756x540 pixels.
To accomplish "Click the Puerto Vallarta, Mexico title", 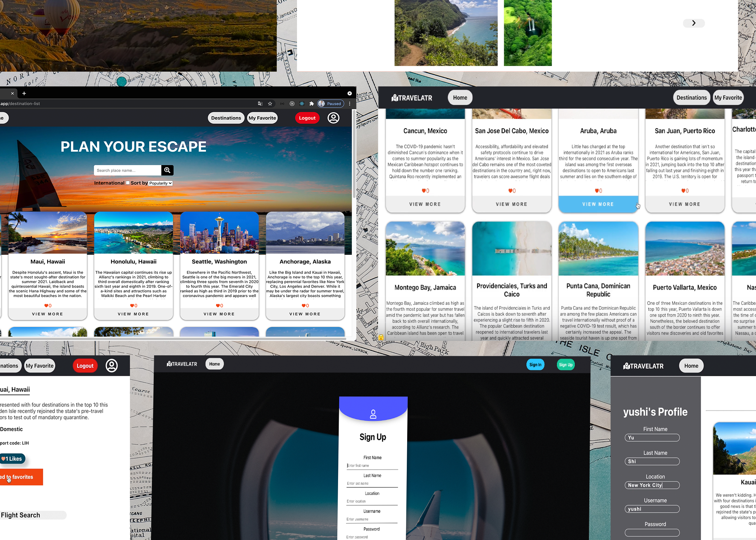I will coord(685,288).
